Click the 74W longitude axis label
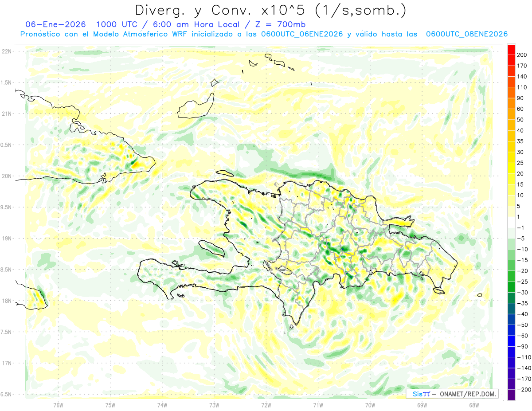The height and width of the screenshot is (411, 532). (x=162, y=405)
